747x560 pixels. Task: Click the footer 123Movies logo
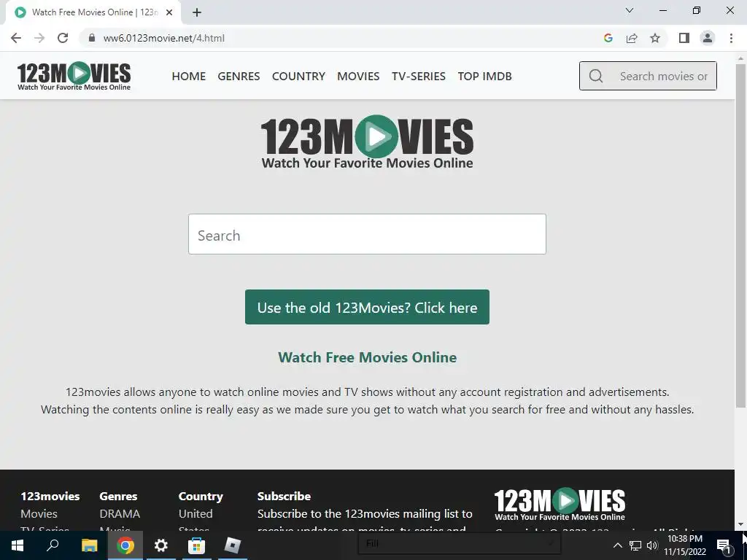click(x=560, y=505)
